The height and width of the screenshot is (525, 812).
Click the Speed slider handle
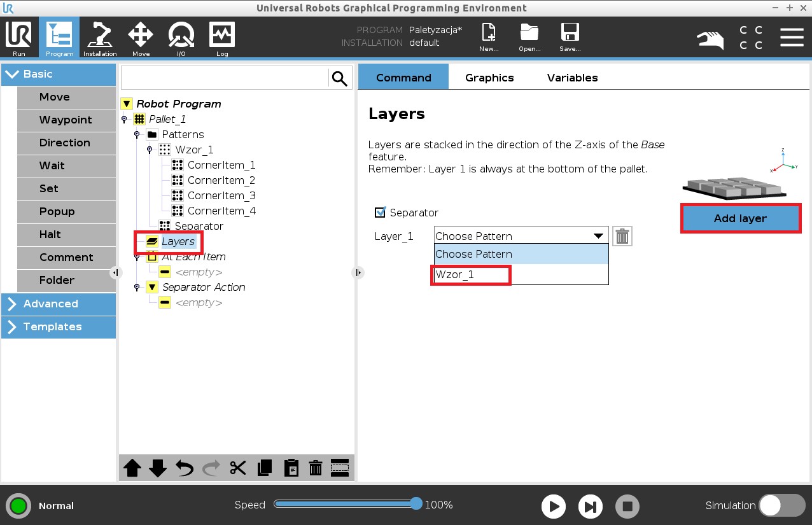pos(416,504)
